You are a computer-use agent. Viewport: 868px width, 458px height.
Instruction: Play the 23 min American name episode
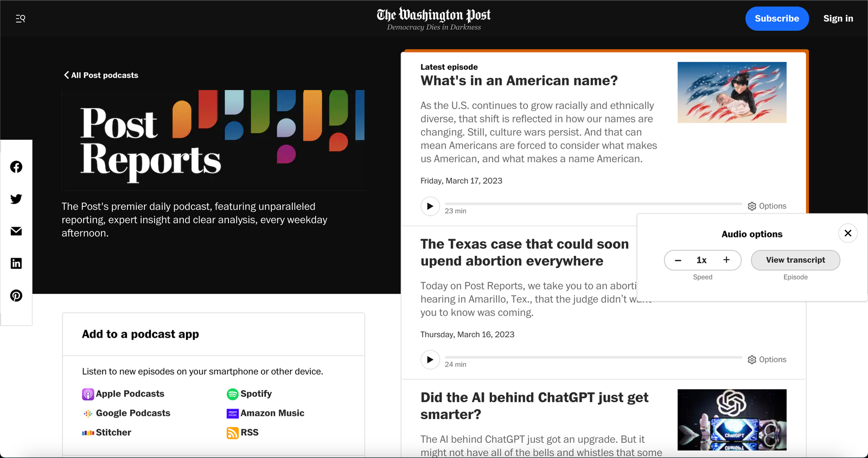coord(430,206)
